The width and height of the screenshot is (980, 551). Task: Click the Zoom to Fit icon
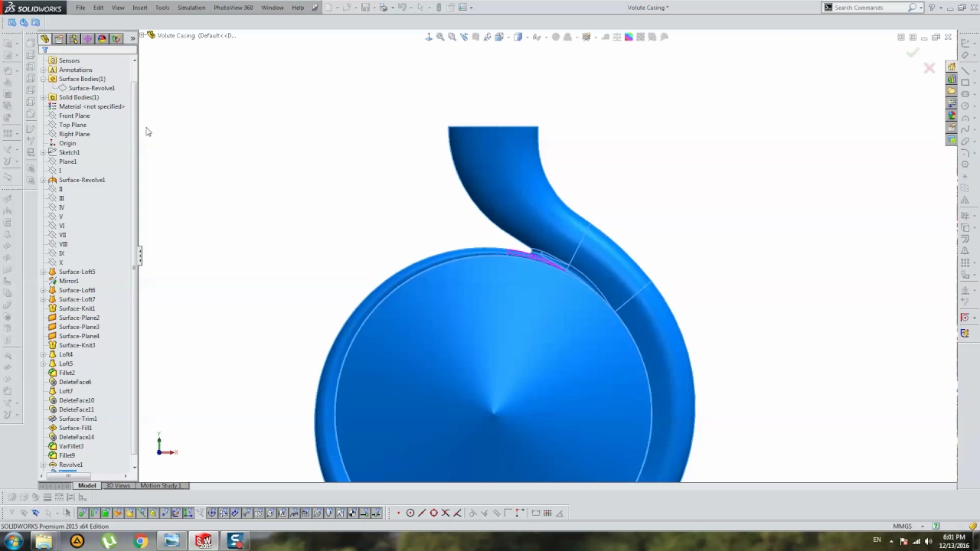tap(440, 37)
